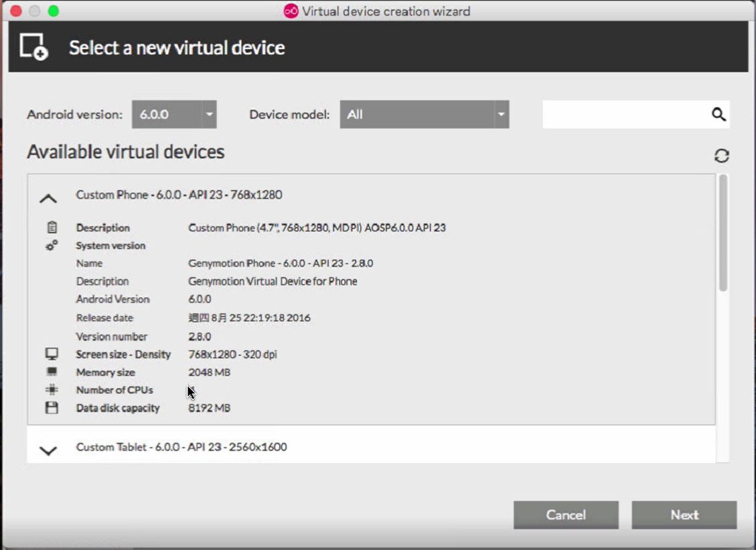This screenshot has height=550, width=756.
Task: Click the text Genymotion Virtual Device for Phone
Action: pos(273,281)
